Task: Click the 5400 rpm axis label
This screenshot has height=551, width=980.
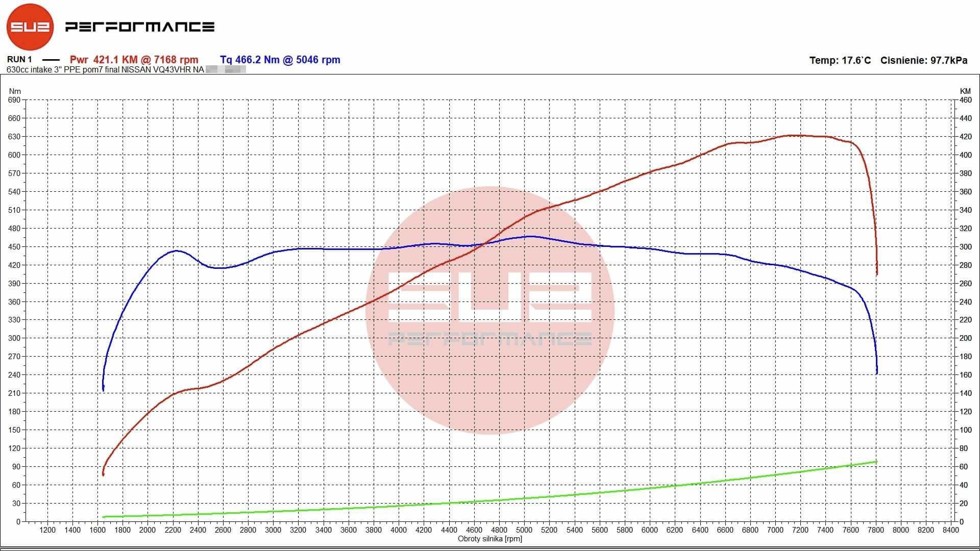Action: click(575, 530)
